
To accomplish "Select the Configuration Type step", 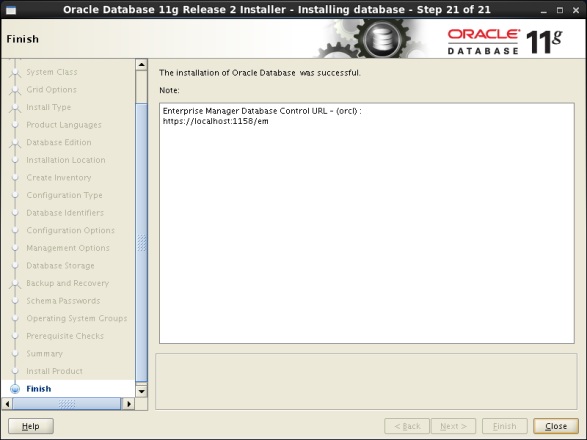I will [64, 195].
